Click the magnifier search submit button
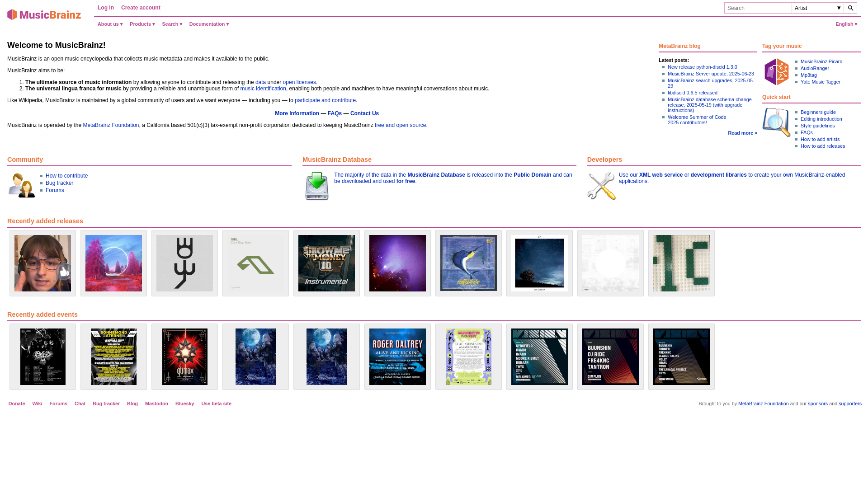This screenshot has width=868, height=488. 850,8
